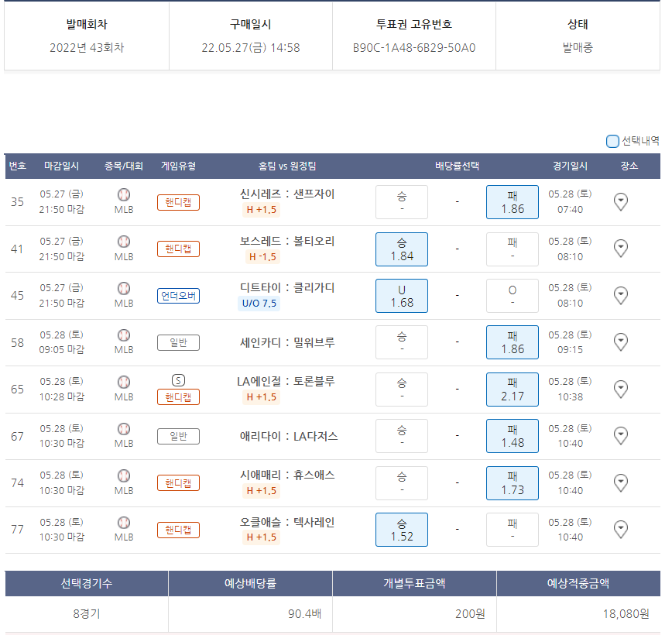Click the 언더오버 badge in row 45

178,296
